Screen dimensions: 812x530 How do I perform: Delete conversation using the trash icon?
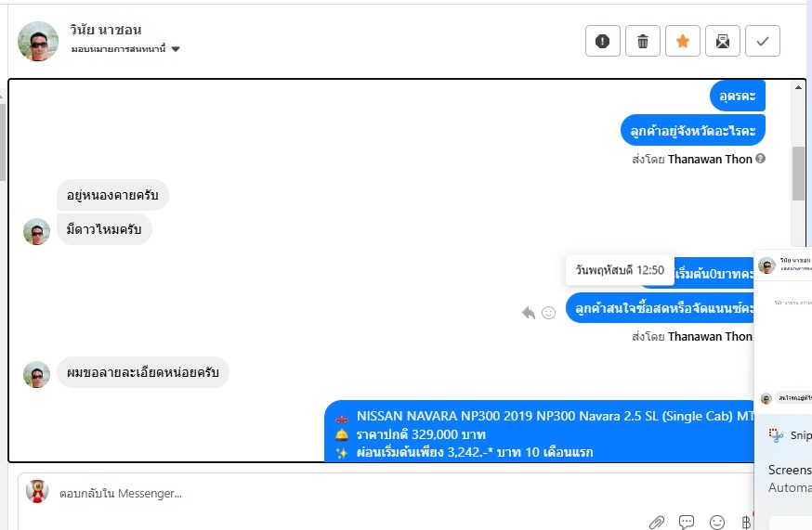tap(643, 41)
